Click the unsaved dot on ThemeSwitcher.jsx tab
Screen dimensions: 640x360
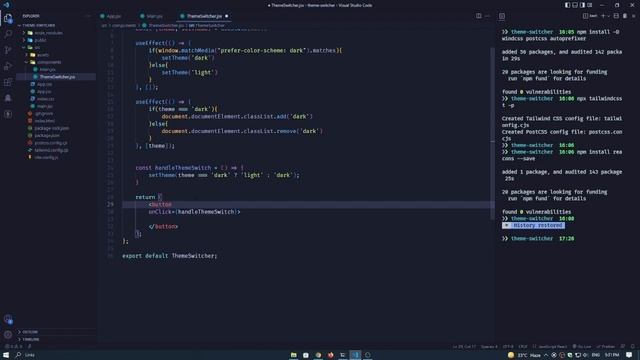pos(227,16)
